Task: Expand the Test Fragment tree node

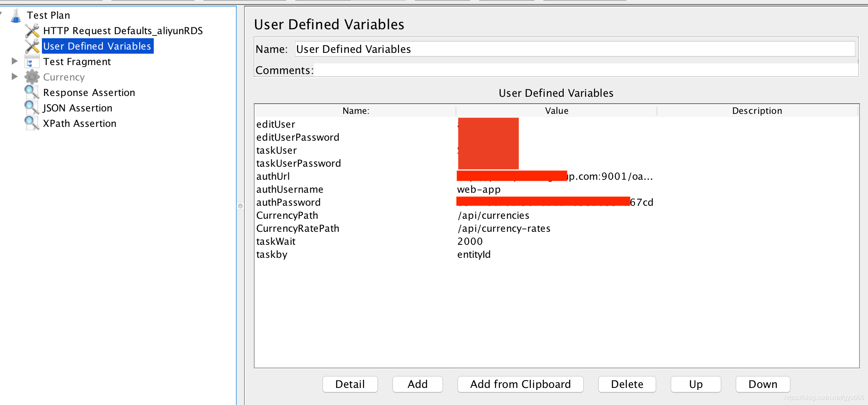Action: pyautogui.click(x=15, y=61)
